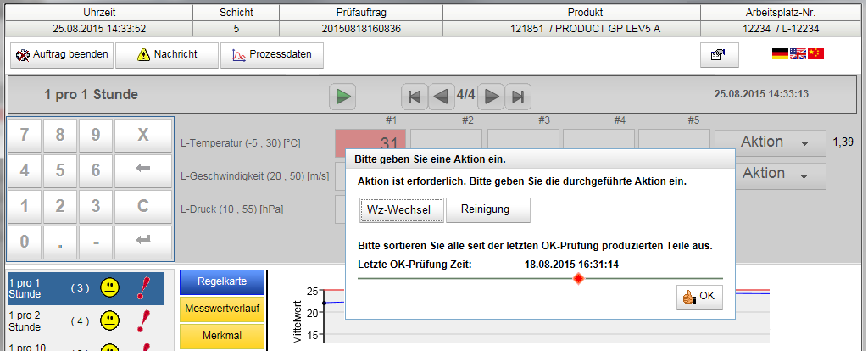Select L-Temperatur #4 measurement field
Viewport: 868px width, 351px height.
[598, 138]
